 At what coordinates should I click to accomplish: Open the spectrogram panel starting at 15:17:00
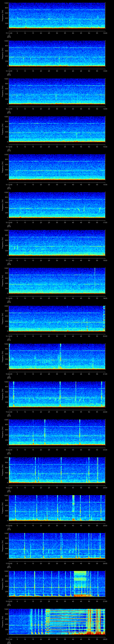57,243
